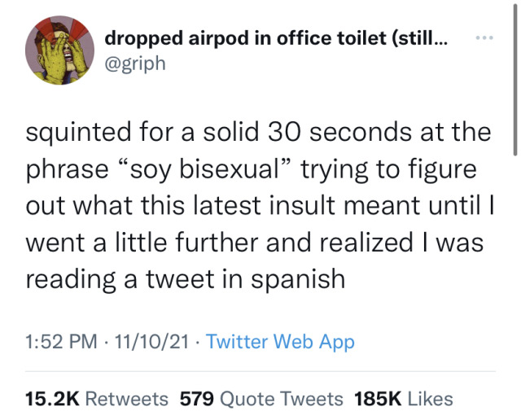View the Retweets list
Viewport: 521px width, 420px height.
126,399
